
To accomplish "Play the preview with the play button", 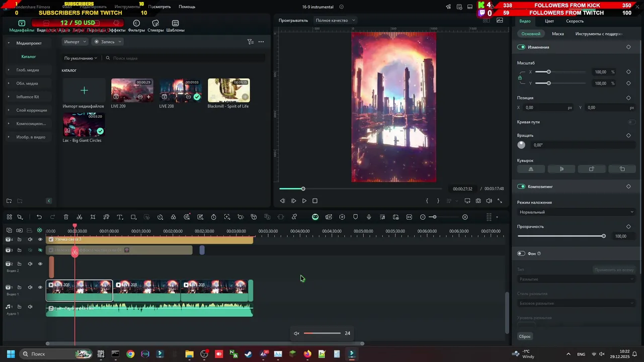I will 304,201.
